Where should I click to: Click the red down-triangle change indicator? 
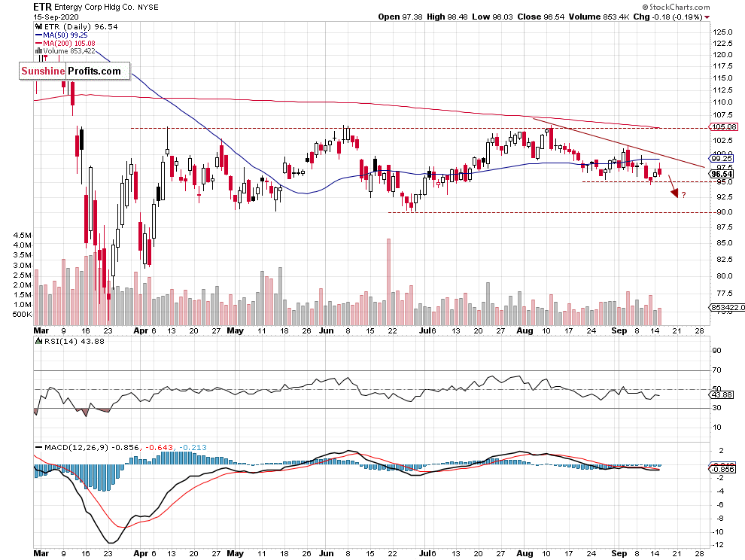707,17
